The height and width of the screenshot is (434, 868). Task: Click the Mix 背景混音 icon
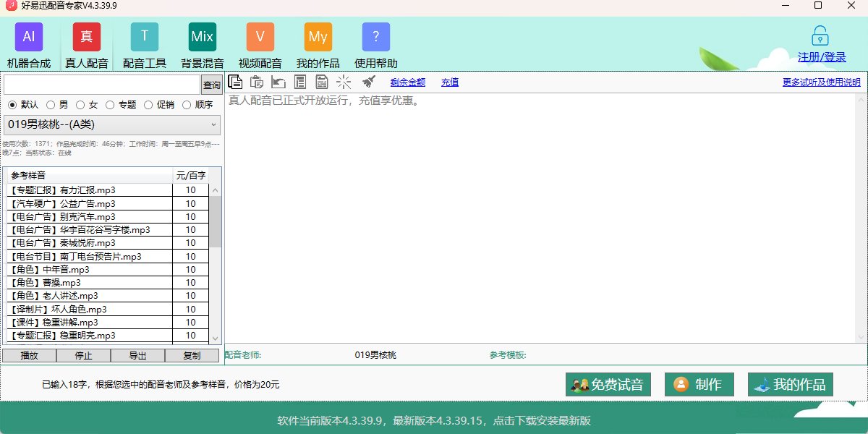tap(203, 36)
